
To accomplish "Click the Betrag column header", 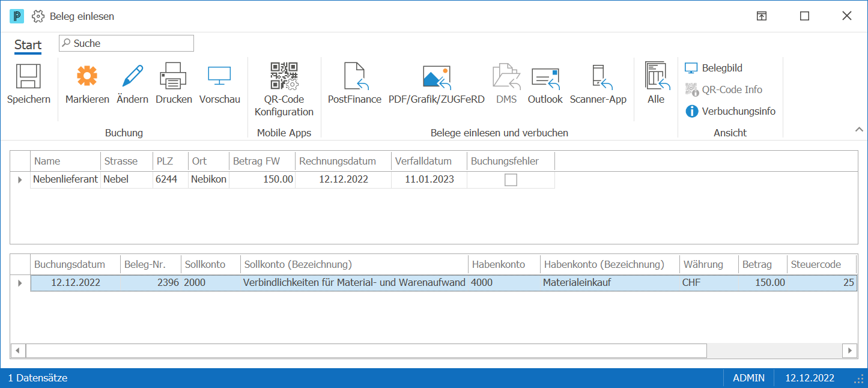I will [x=763, y=264].
